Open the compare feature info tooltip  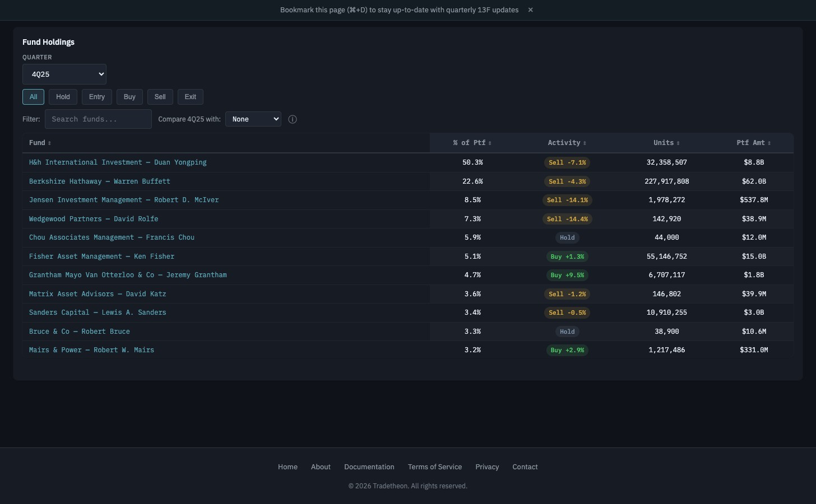(292, 119)
